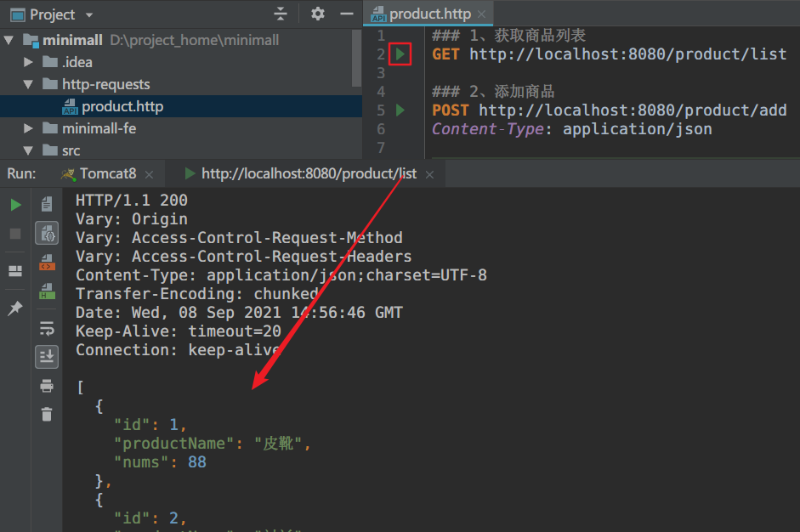Click the Content-Type header line in editor
The width and height of the screenshot is (800, 532).
pyautogui.click(x=572, y=129)
